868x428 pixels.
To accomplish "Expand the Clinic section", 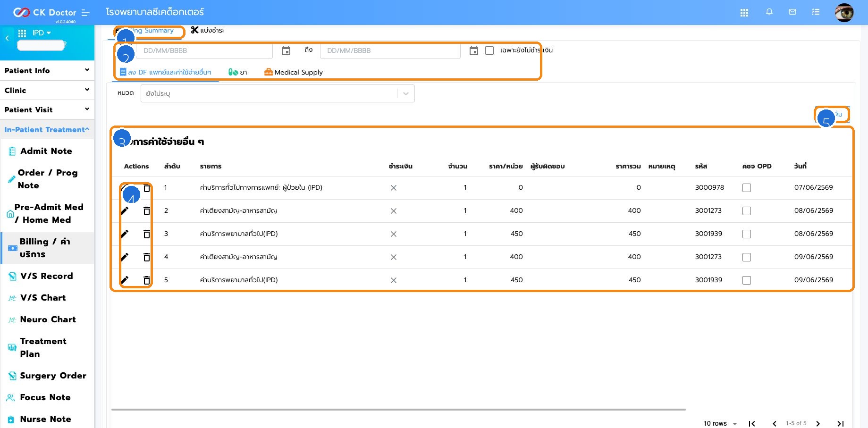I will [47, 90].
